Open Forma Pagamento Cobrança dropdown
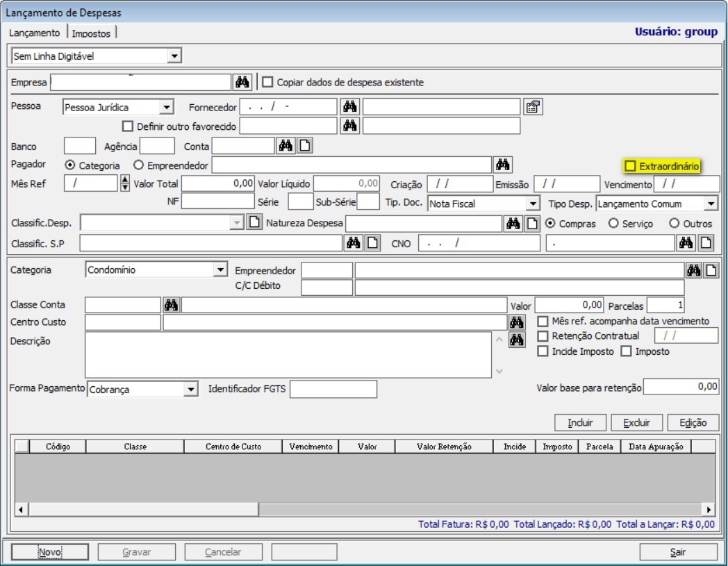 [190, 389]
